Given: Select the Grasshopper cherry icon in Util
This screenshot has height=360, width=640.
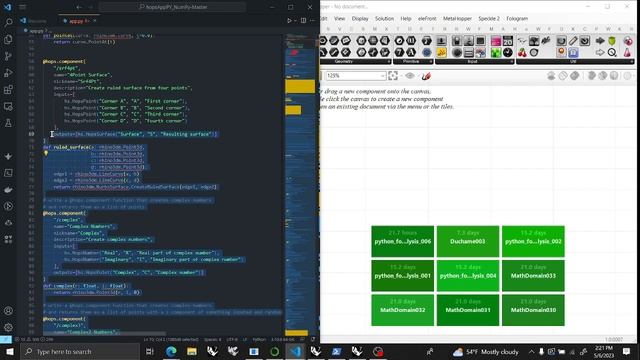Looking at the screenshot, I should (522, 52).
